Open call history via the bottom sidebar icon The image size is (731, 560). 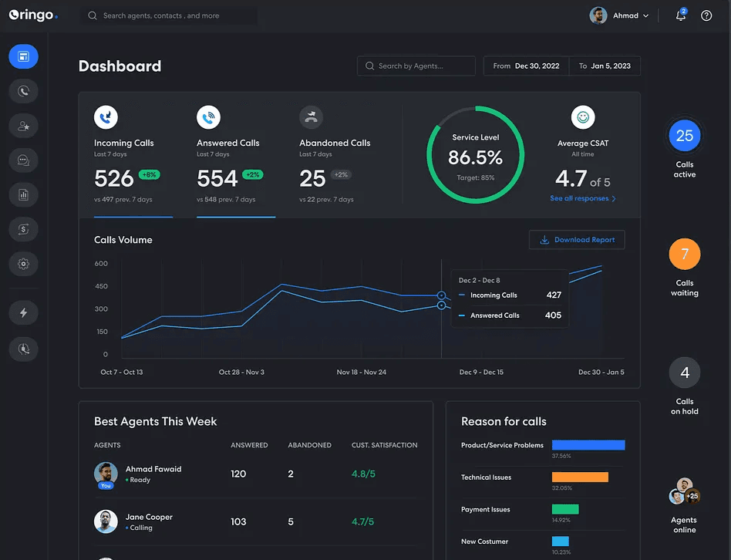23,349
